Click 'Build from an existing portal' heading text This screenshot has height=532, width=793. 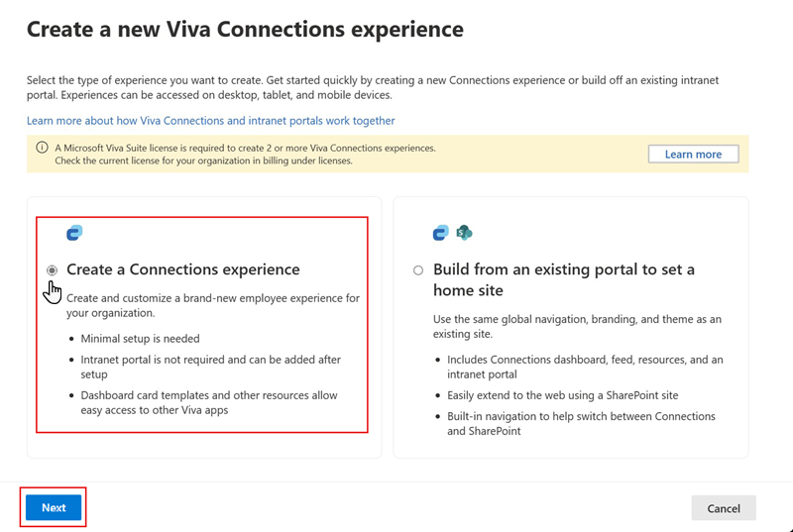[x=564, y=279]
